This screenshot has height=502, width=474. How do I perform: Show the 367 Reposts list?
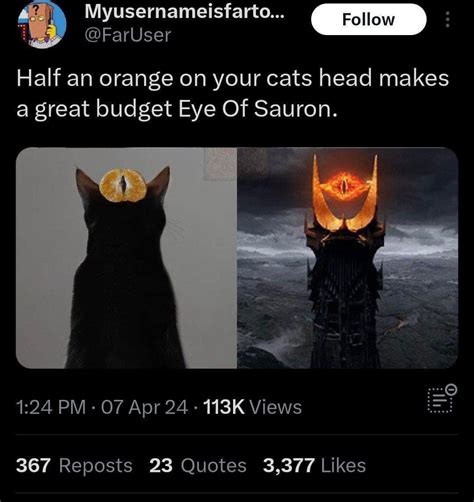[74, 465]
